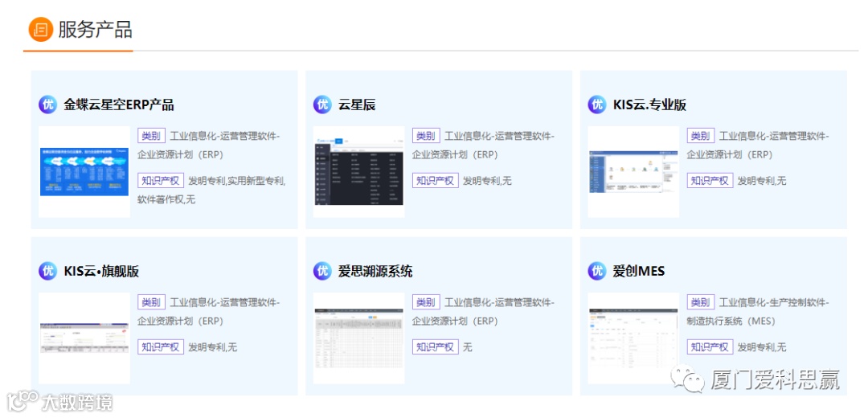Open the KIS云•旗舰版 screenshot thumbnail
Image resolution: width=868 pixels, height=418 pixels.
84,338
